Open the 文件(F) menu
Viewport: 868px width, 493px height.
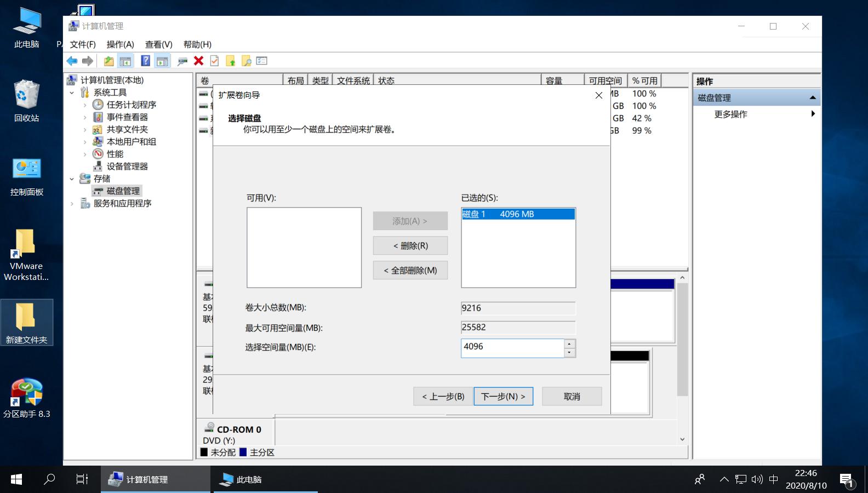click(83, 44)
